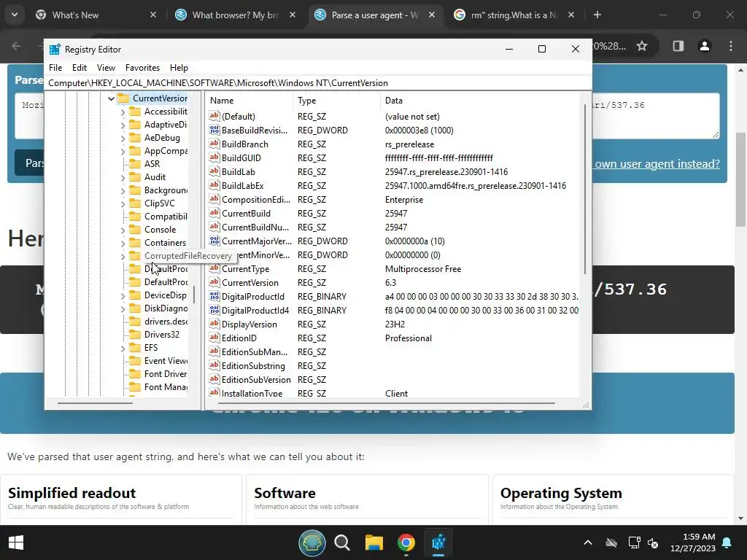
Task: Expand the ClipSVC key
Action: click(123, 203)
